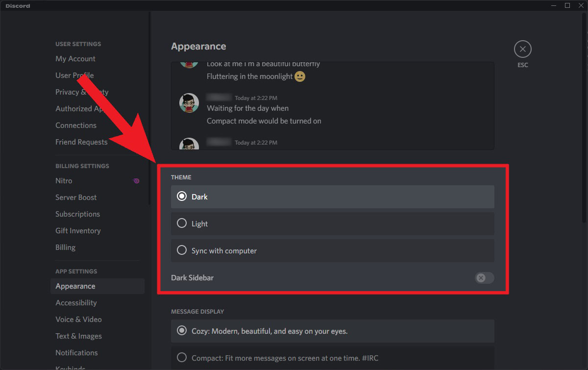Go to Friend Requests settings
588x370 pixels.
[81, 142]
